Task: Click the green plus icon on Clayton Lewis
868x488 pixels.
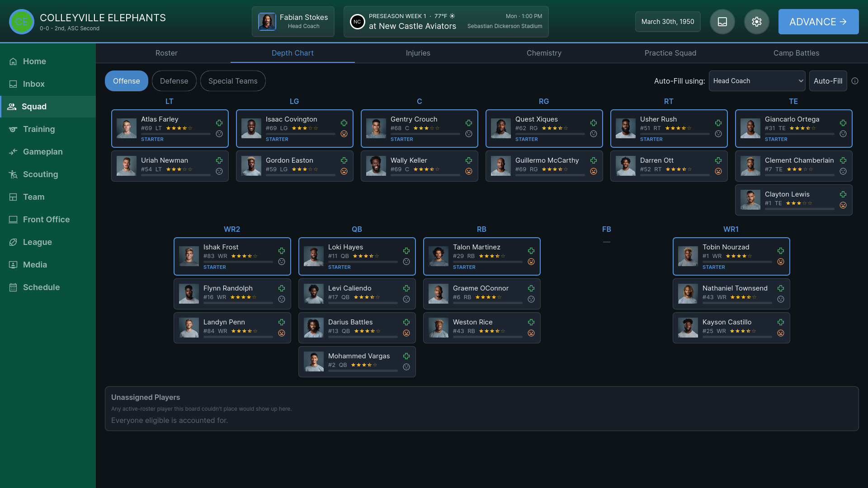Action: [843, 194]
